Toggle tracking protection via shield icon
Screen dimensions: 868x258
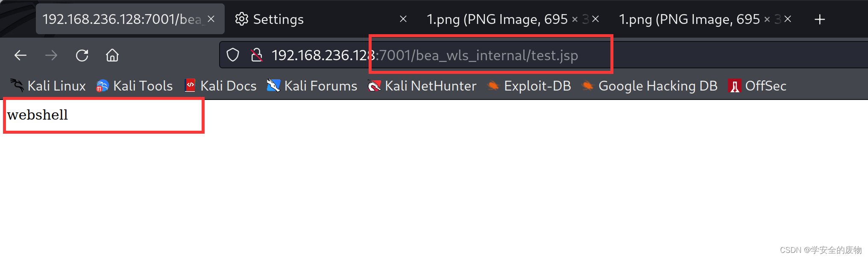pos(233,55)
